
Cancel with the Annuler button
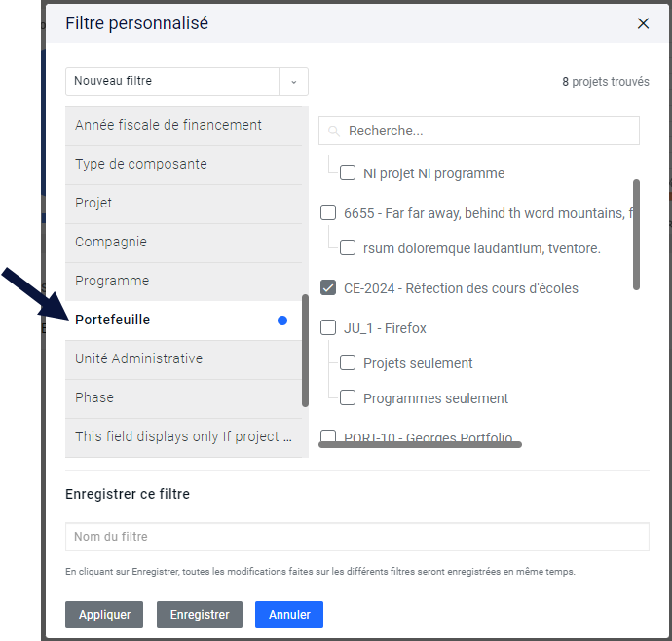[x=289, y=615]
